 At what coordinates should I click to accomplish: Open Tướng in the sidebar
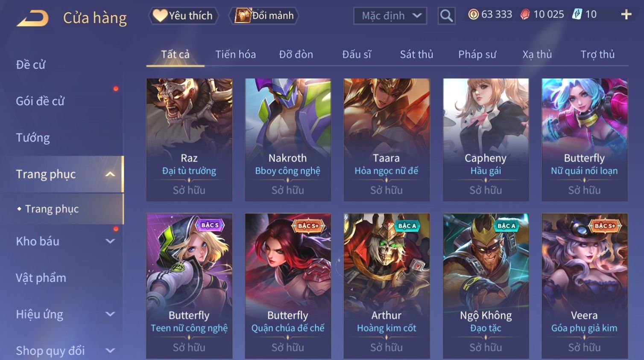(33, 137)
